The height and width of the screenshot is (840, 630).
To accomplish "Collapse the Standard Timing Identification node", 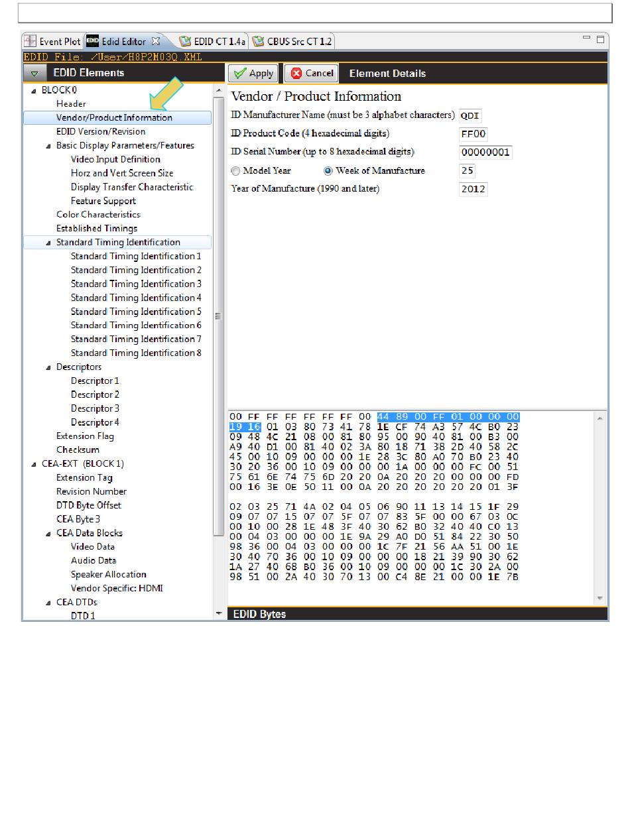I will 48,243.
